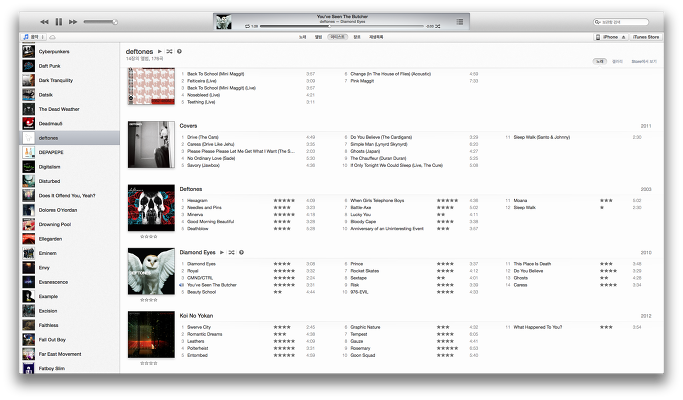The image size is (683, 400).
Task: Select Cyberpunkers artist in the sidebar
Action: pyautogui.click(x=71, y=51)
